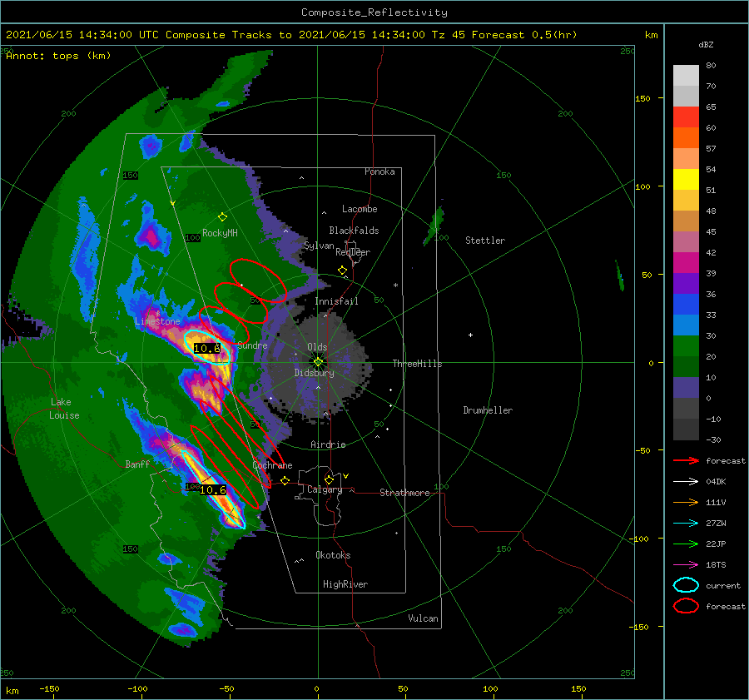Click the Didsbury label near radar center
This screenshot has width=749, height=700.
[x=314, y=373]
